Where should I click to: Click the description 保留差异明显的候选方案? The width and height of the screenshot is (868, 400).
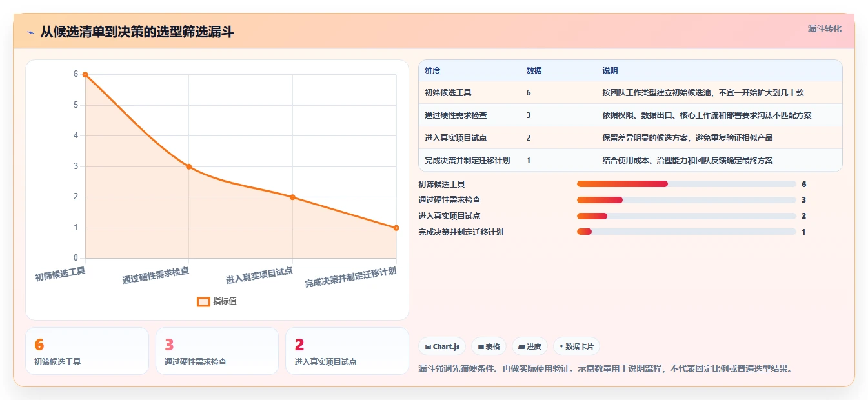[687, 138]
